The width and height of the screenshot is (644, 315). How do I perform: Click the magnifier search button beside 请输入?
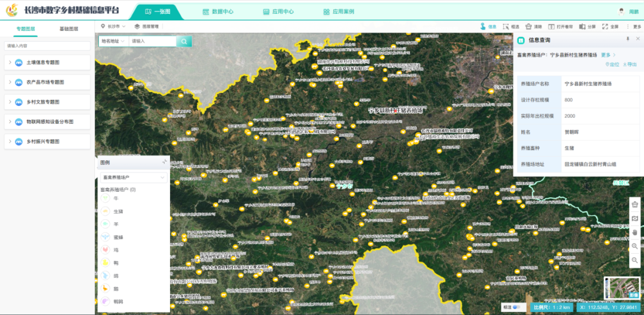pyautogui.click(x=185, y=41)
